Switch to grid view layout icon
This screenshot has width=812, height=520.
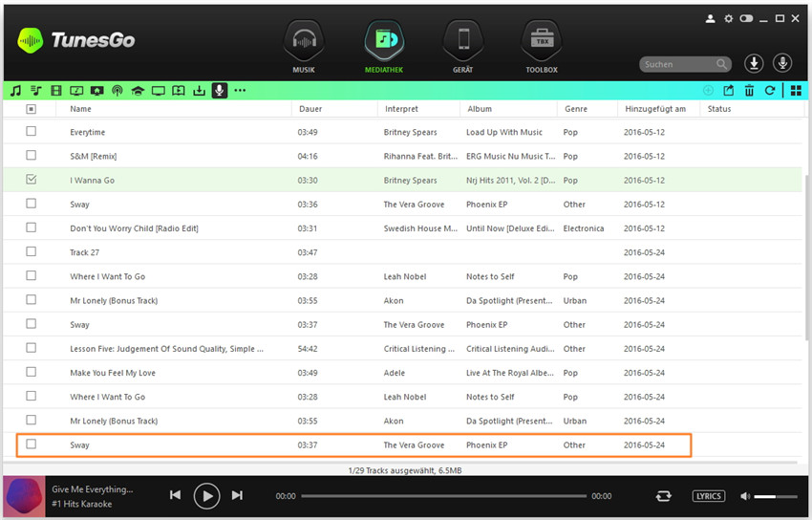tap(795, 91)
